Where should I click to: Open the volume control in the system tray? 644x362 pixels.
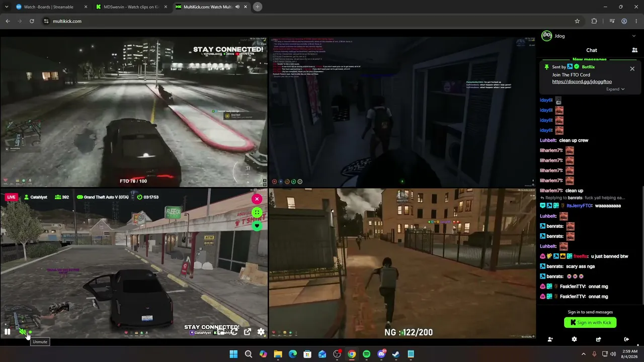[613, 354]
